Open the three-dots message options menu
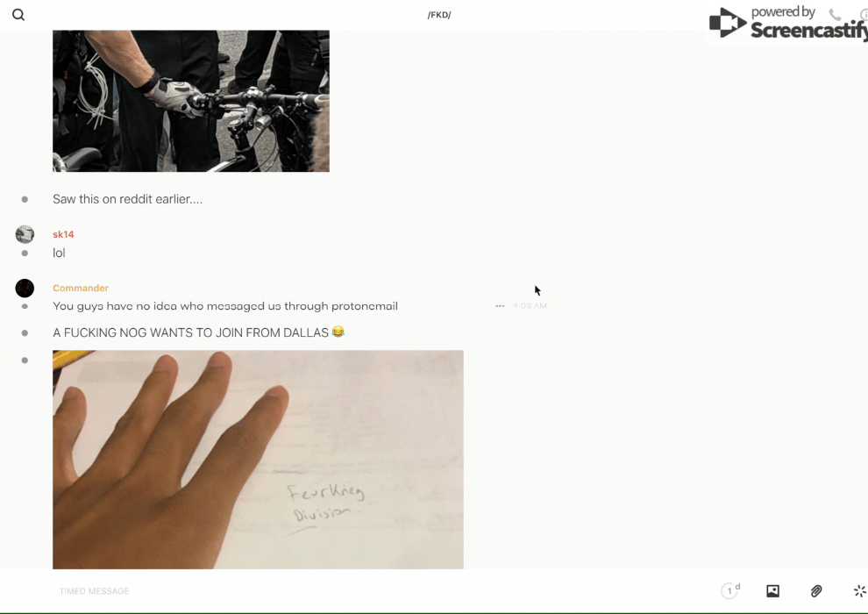The image size is (868, 614). pos(500,305)
